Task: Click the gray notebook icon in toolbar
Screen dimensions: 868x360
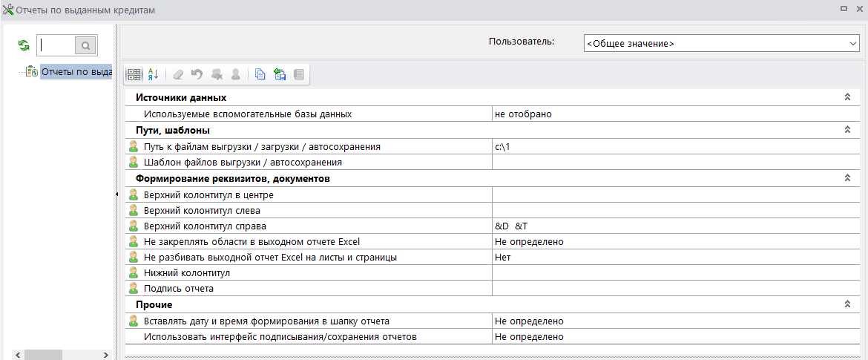Action: coord(298,74)
